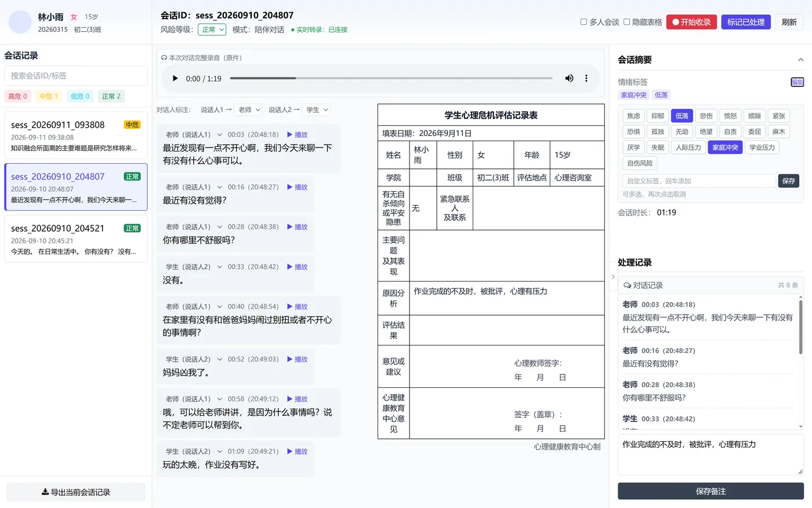The width and height of the screenshot is (812, 508).
Task: Play the 00:03 teacher utterance audio
Action: (298, 135)
